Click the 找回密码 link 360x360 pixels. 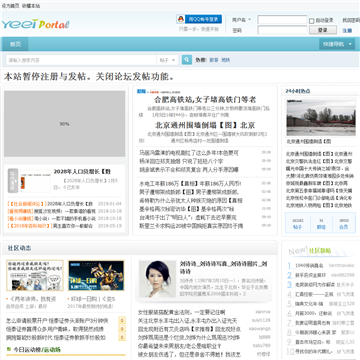351,20
